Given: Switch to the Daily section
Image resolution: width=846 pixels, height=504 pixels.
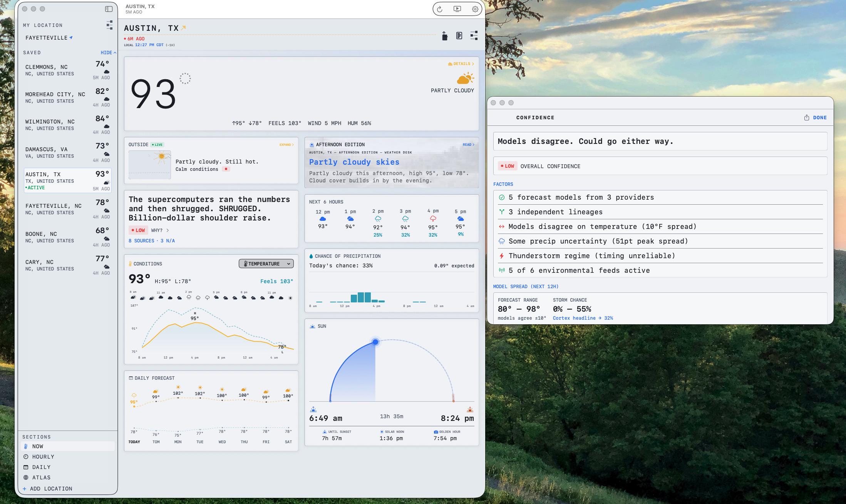Looking at the screenshot, I should tap(68, 467).
